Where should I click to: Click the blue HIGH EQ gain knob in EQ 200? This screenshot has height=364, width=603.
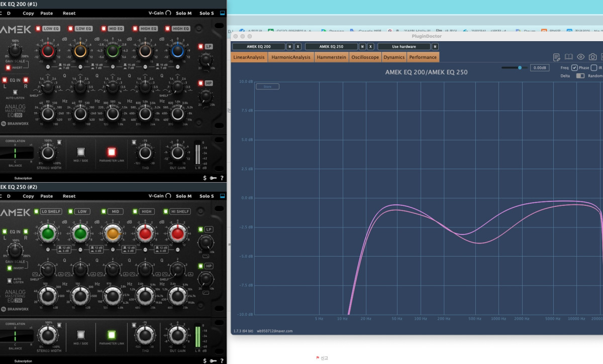177,50
